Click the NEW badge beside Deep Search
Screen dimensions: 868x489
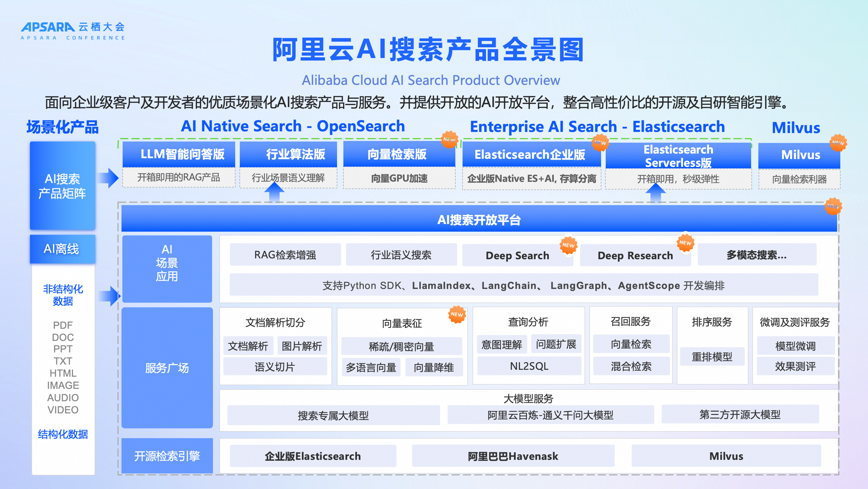tap(568, 245)
